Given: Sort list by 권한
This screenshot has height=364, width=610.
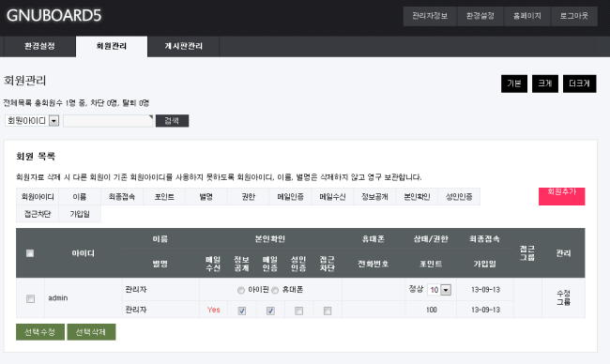Looking at the screenshot, I should (x=248, y=197).
